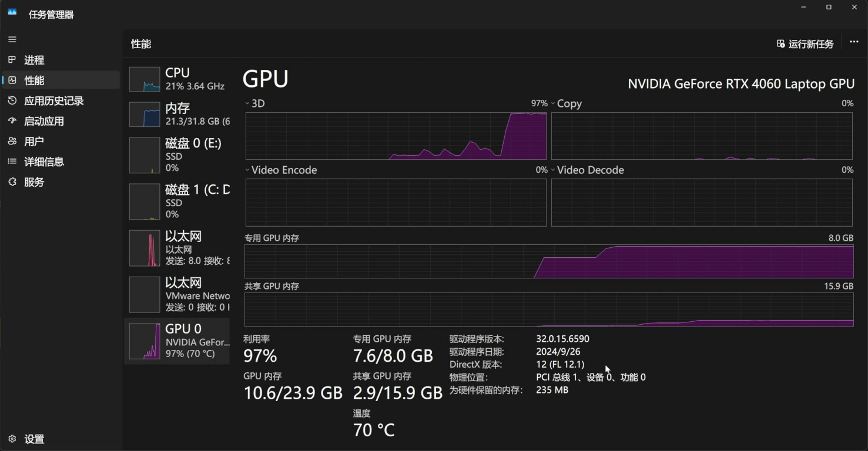This screenshot has height=451, width=868.
Task: Open the 服务 services gear icon
Action: coord(12,182)
